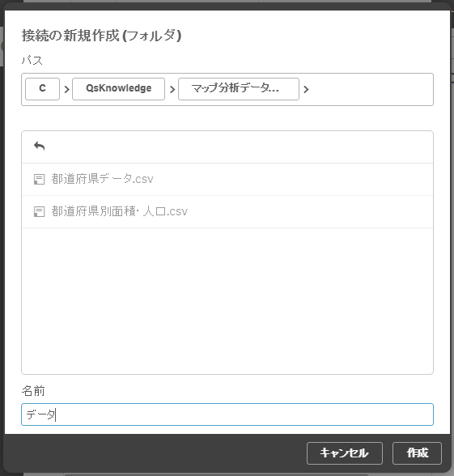This screenshot has height=476, width=454.
Task: Select the 都道府県データ.csv file name
Action: coord(102,179)
